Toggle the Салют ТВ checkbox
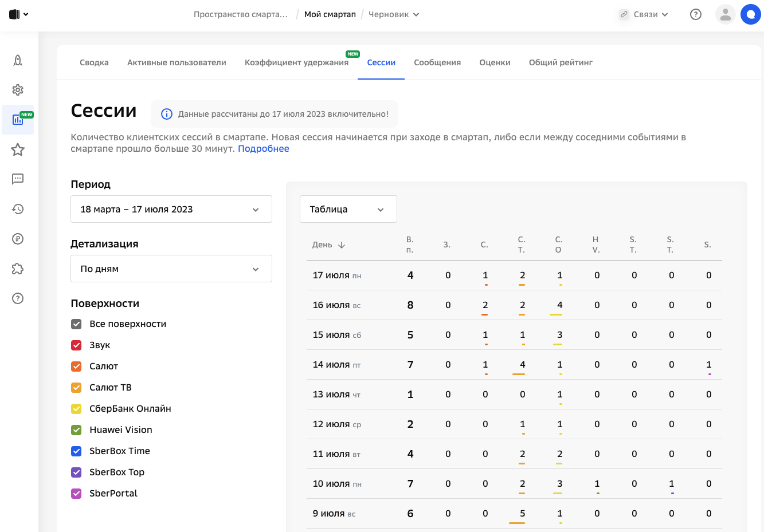 76,388
